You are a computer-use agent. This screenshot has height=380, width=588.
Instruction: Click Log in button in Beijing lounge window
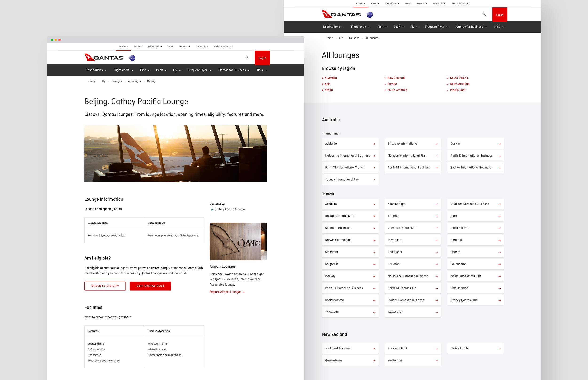click(262, 58)
